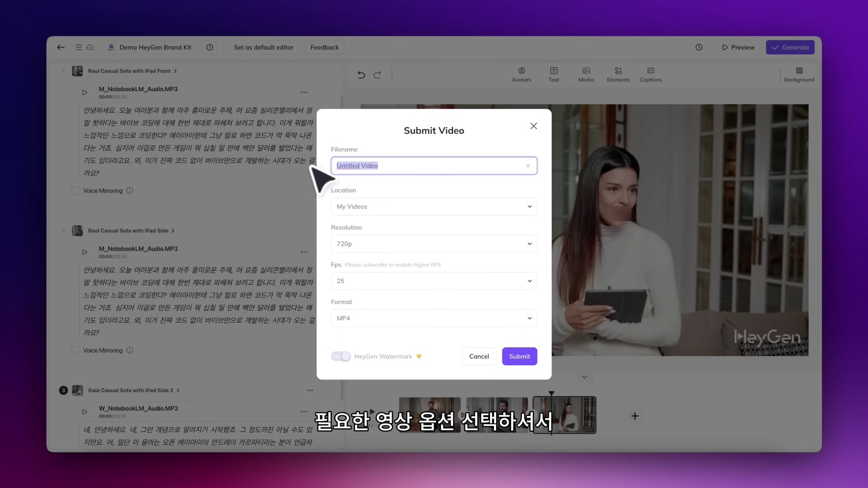Click Voice Mirroring info icon in scene 2
This screenshot has width=868, height=488.
130,350
